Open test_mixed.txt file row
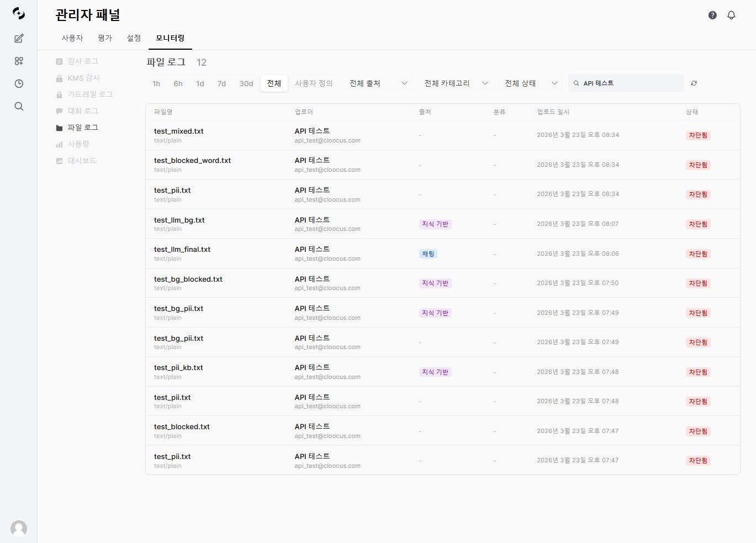 [x=443, y=135]
